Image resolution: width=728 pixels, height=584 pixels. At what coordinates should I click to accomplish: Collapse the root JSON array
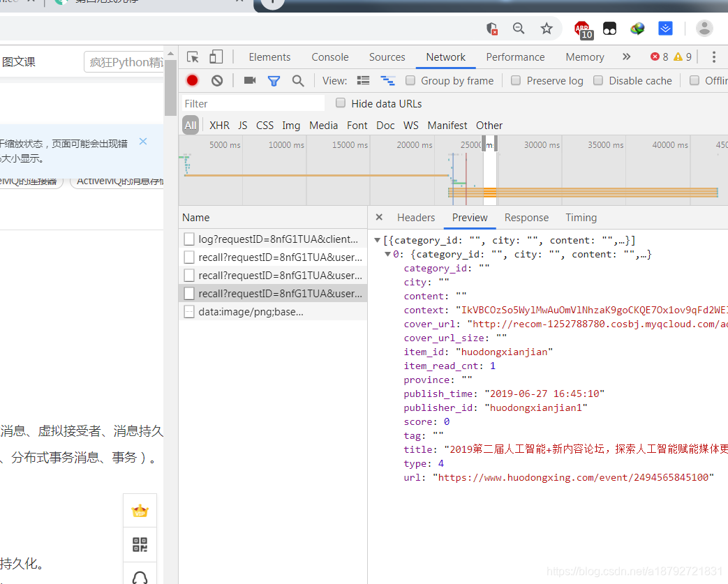378,240
